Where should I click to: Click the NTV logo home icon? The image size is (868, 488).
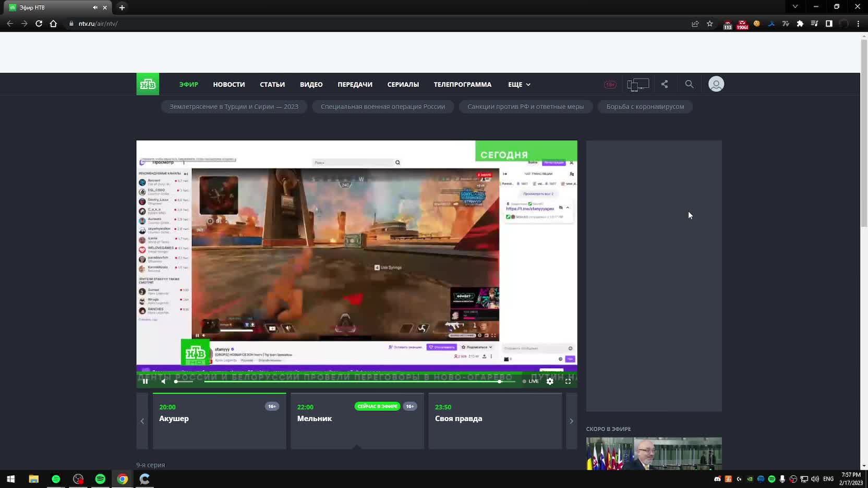point(148,84)
